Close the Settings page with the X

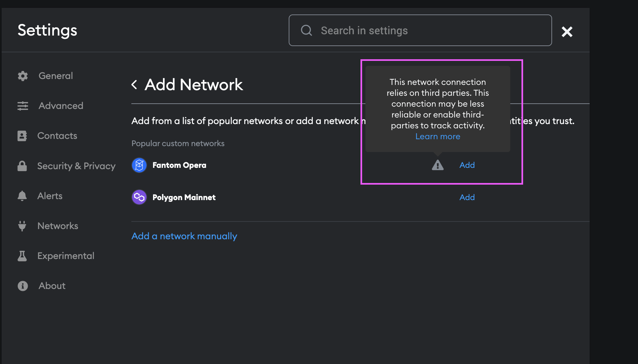pos(567,32)
